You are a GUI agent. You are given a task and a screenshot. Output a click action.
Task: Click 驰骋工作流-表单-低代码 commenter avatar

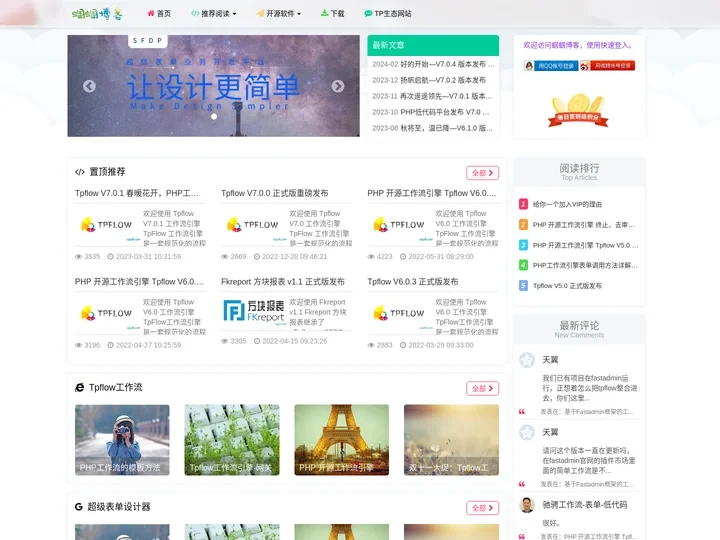point(527,505)
